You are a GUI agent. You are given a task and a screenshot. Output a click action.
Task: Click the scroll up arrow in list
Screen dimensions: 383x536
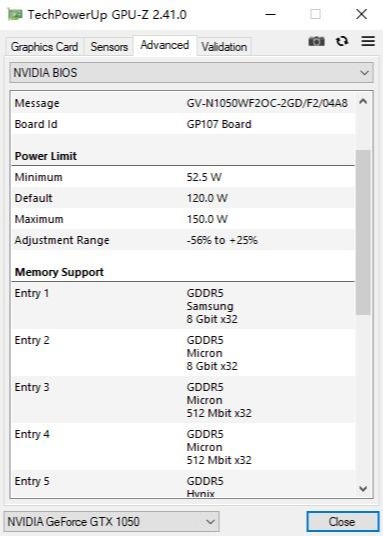(363, 101)
